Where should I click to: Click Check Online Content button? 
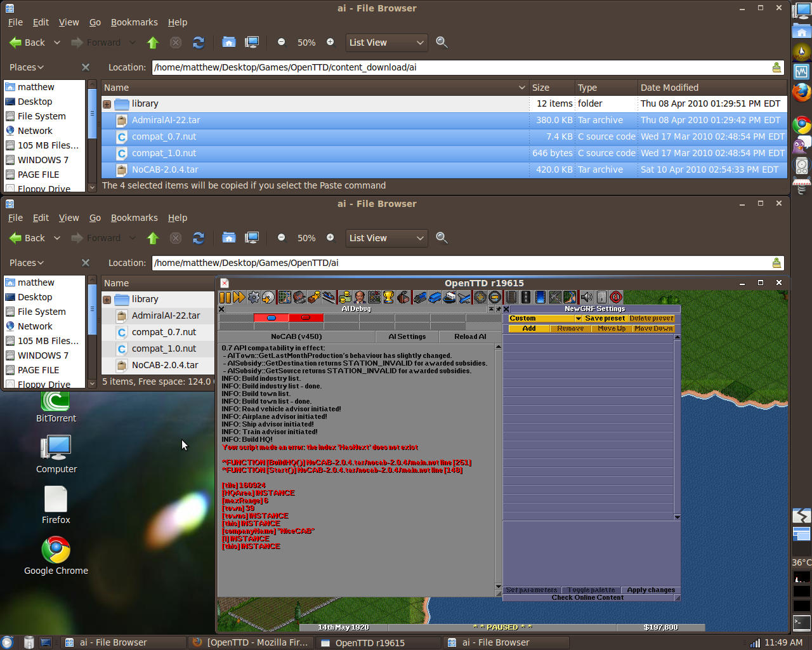click(587, 597)
